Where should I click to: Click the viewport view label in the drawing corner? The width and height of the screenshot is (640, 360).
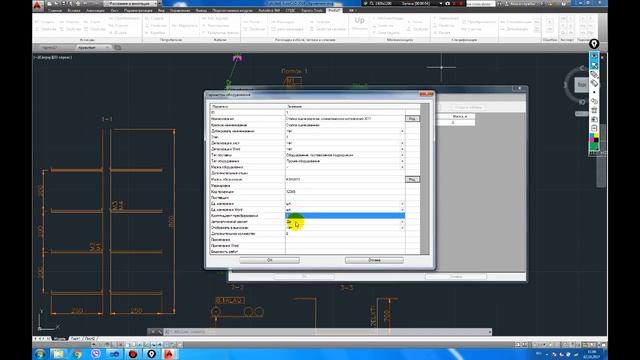[x=53, y=58]
